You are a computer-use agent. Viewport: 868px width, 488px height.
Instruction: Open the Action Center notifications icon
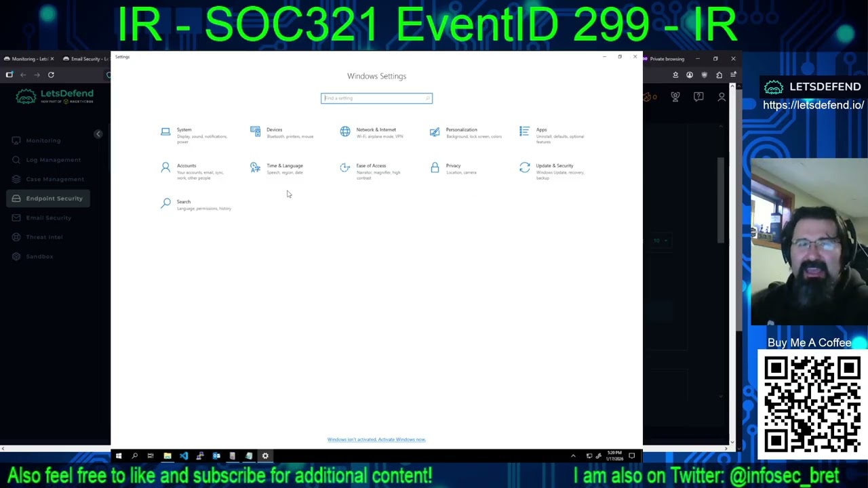coord(631,456)
